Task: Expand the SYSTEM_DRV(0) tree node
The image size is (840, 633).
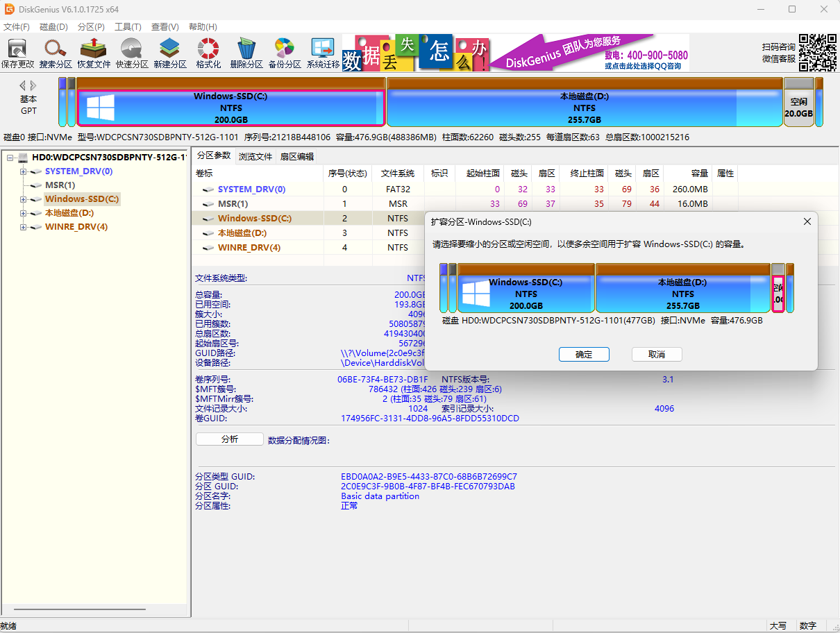Action: pos(23,171)
